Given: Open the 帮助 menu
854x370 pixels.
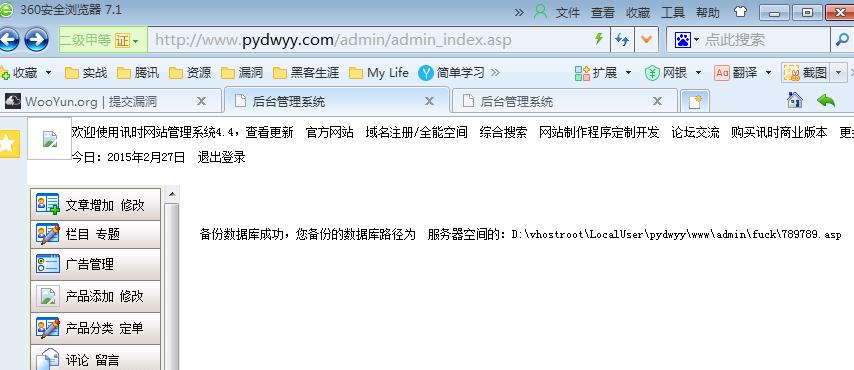Looking at the screenshot, I should click(707, 13).
